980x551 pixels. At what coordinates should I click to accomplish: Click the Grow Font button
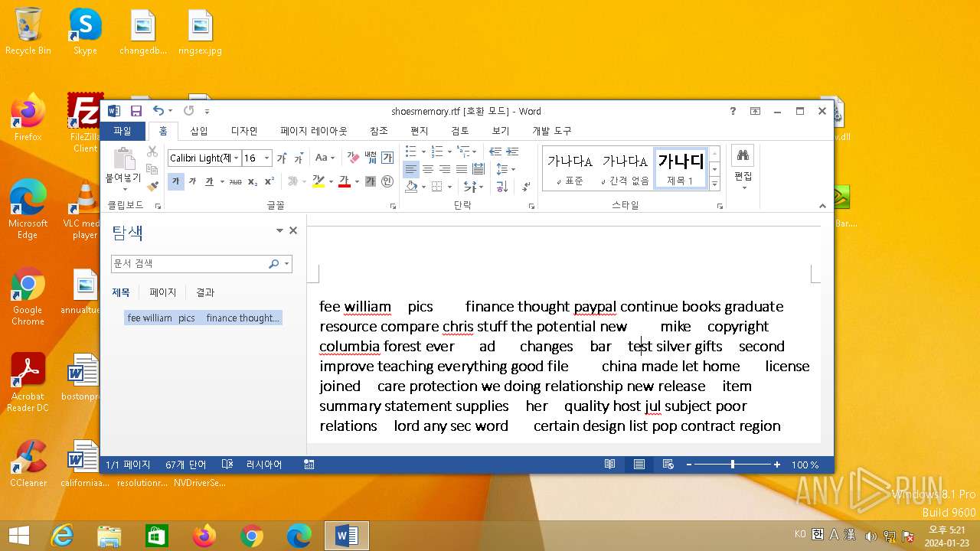pyautogui.click(x=282, y=158)
